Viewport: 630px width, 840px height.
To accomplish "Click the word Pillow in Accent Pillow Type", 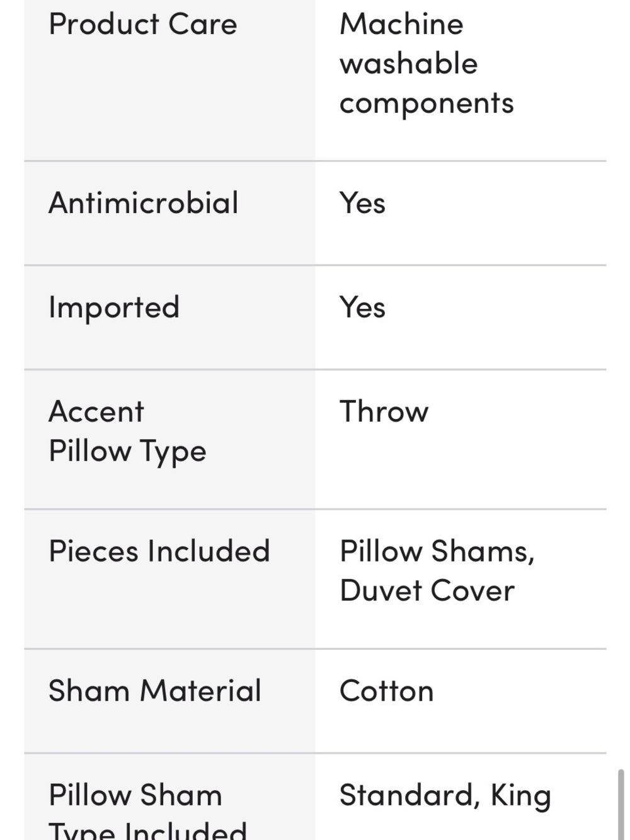I will tap(90, 451).
